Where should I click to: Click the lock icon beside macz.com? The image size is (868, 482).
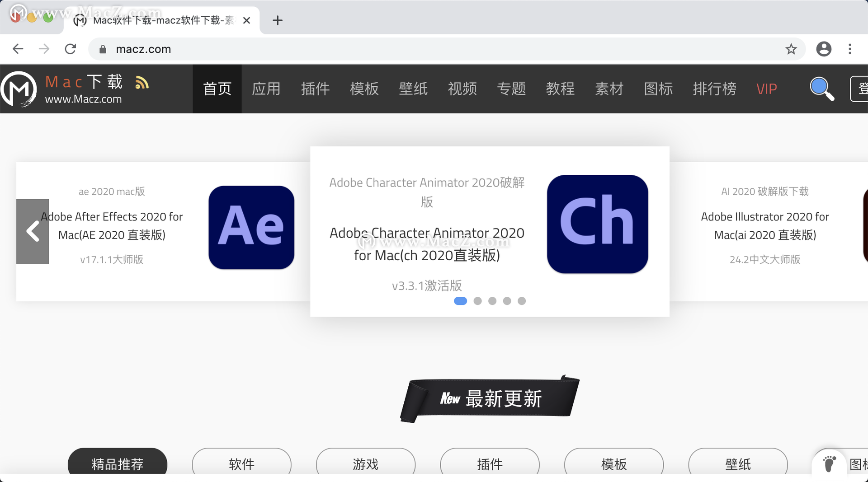coord(103,49)
